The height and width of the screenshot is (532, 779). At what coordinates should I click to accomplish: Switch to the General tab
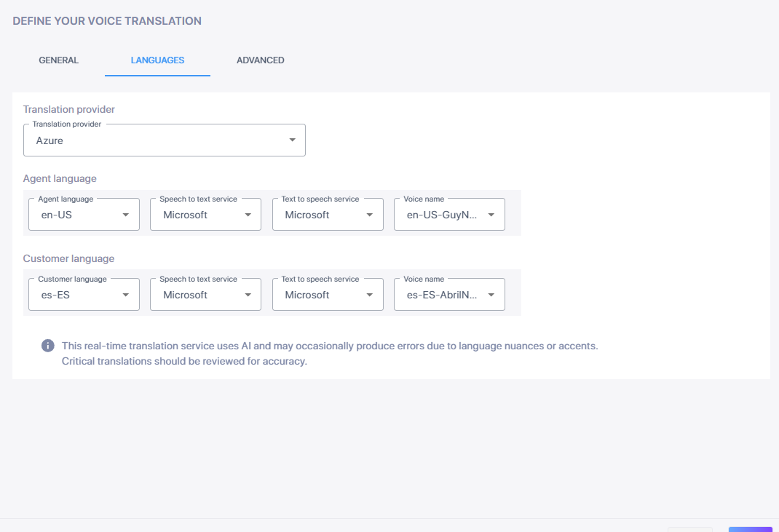pos(59,60)
